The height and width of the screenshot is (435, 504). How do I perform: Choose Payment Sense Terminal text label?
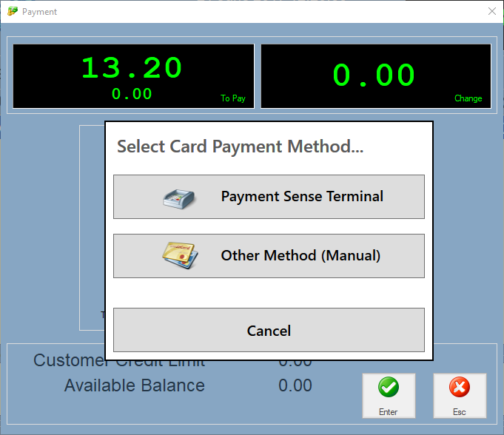(x=302, y=197)
